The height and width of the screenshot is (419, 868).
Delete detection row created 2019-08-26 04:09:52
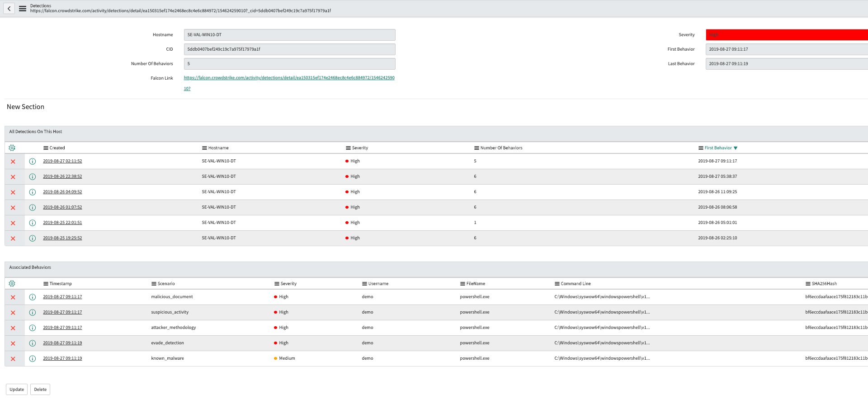13,192
